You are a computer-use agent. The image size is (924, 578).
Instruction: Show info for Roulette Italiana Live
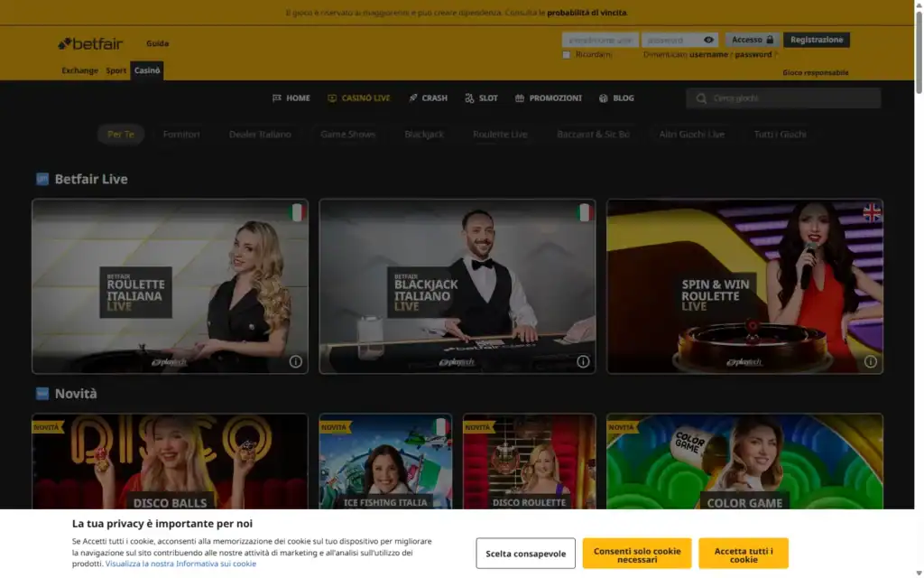coord(296,361)
